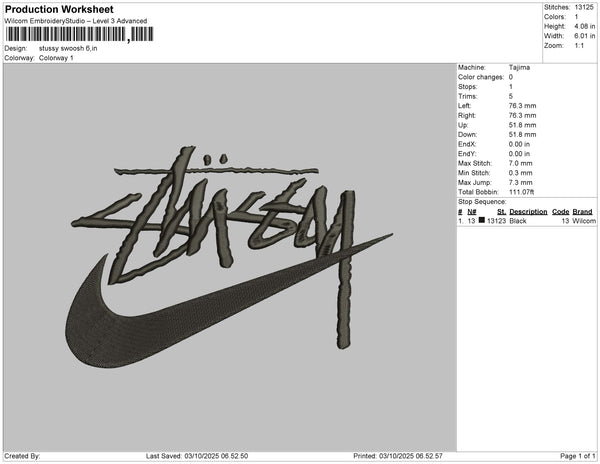Click the Trims value 5
600x464 pixels.
click(x=511, y=96)
